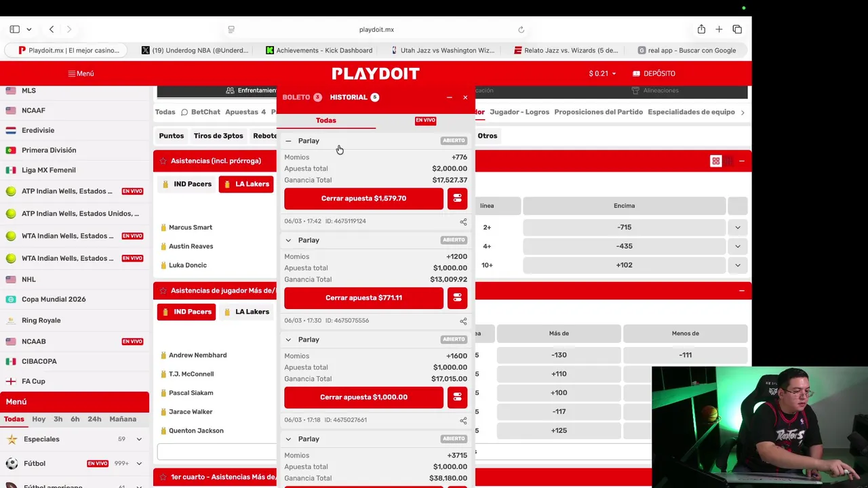
Task: Collapse the Asistencias (incl. prórroga) section
Action: coord(741,161)
